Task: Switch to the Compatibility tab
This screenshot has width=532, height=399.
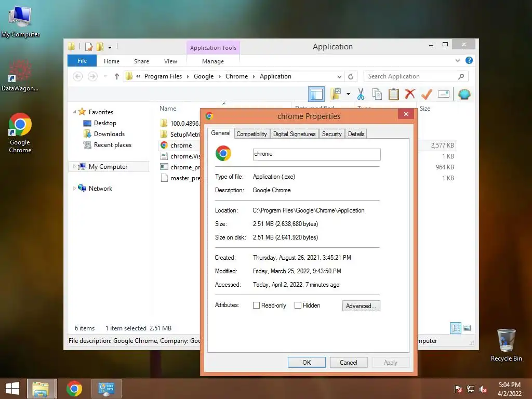Action: click(251, 134)
